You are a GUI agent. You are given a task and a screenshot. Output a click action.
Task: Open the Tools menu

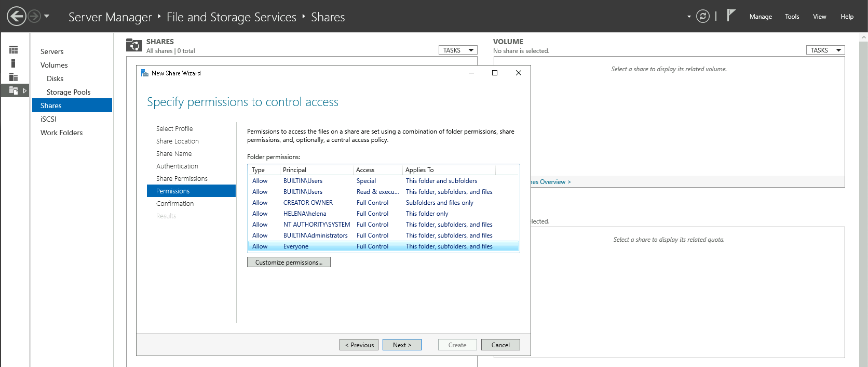(792, 17)
